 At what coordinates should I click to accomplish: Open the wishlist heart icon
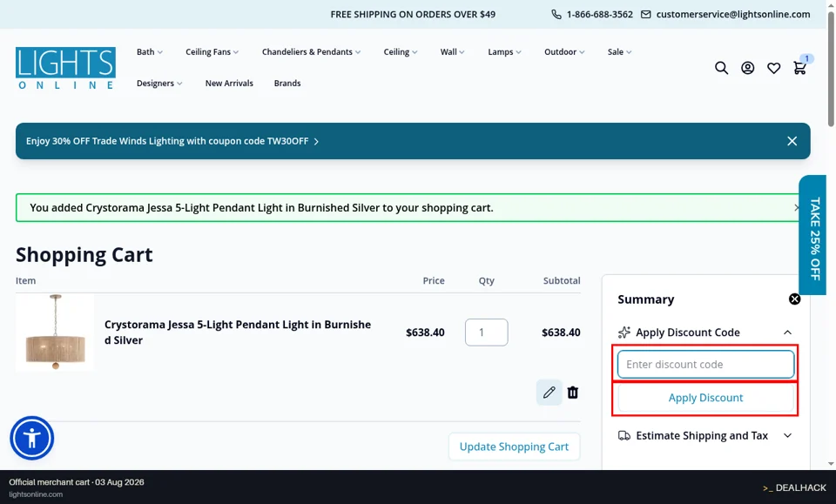pyautogui.click(x=773, y=68)
